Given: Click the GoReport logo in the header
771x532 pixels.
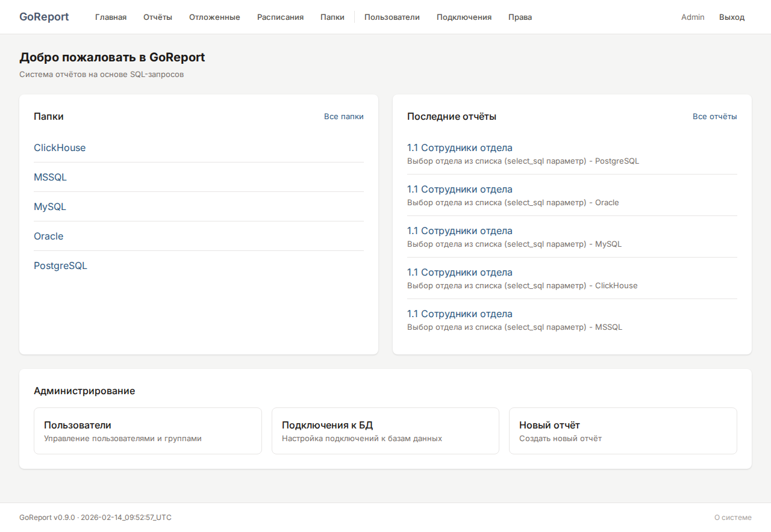Looking at the screenshot, I should (x=44, y=17).
